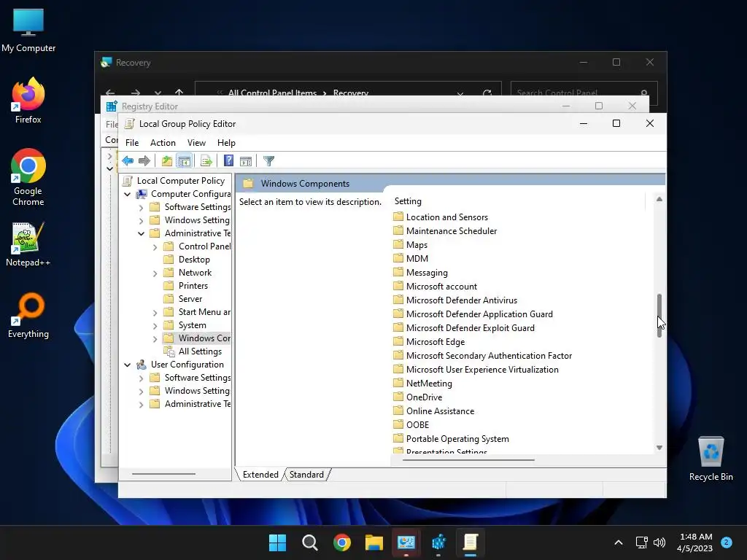Screen dimensions: 747x560
Task: Switch to Group Policy Editor taskbar icon
Action: tap(471, 542)
